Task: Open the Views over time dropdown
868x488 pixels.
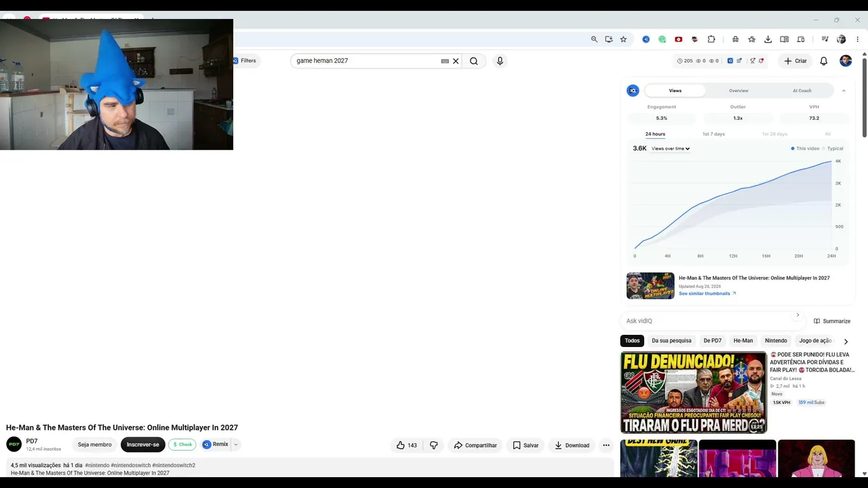Action: [x=671, y=148]
